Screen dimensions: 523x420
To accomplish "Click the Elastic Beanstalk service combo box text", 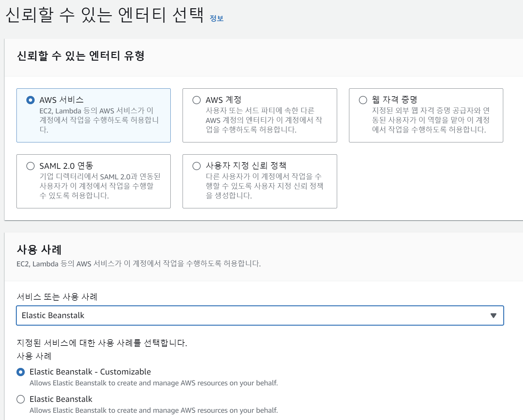I will click(53, 315).
